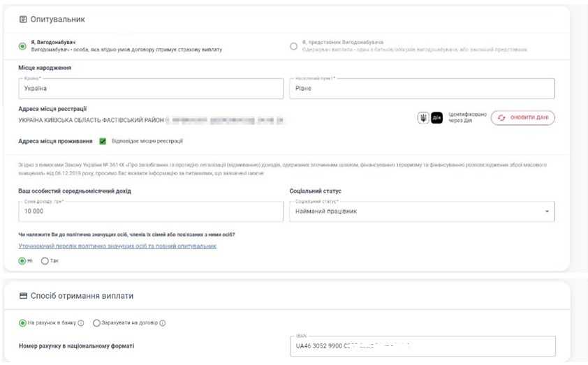
Task: Select the Я, Вигодонабувач radio option
Action: 23,46
